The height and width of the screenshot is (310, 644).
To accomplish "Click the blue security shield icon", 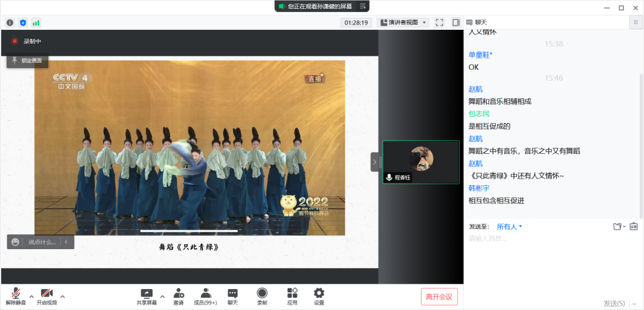I will pos(23,23).
